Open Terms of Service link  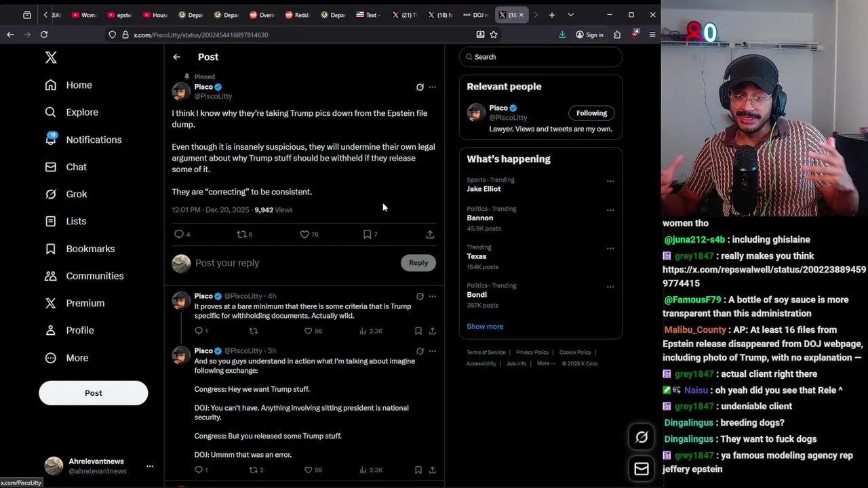486,352
